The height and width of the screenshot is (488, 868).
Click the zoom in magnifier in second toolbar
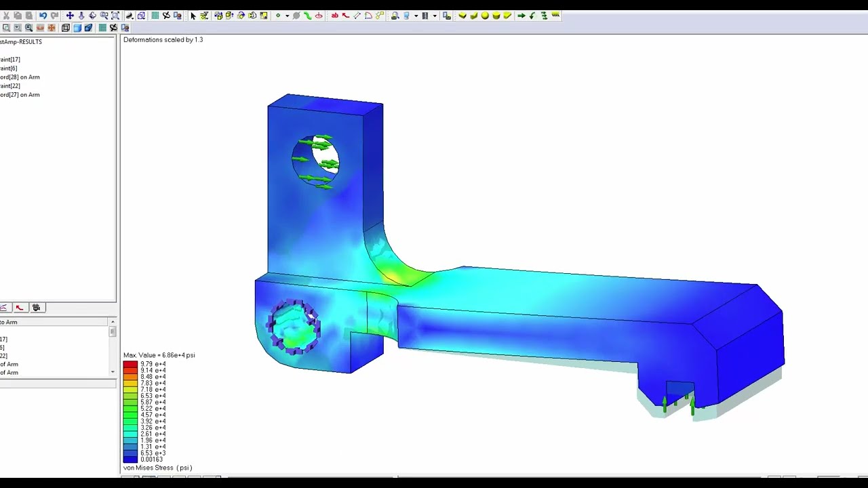pos(18,28)
